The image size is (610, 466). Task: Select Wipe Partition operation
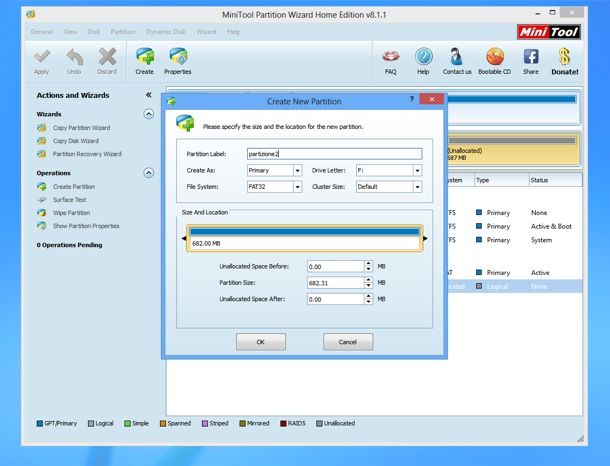coord(71,213)
